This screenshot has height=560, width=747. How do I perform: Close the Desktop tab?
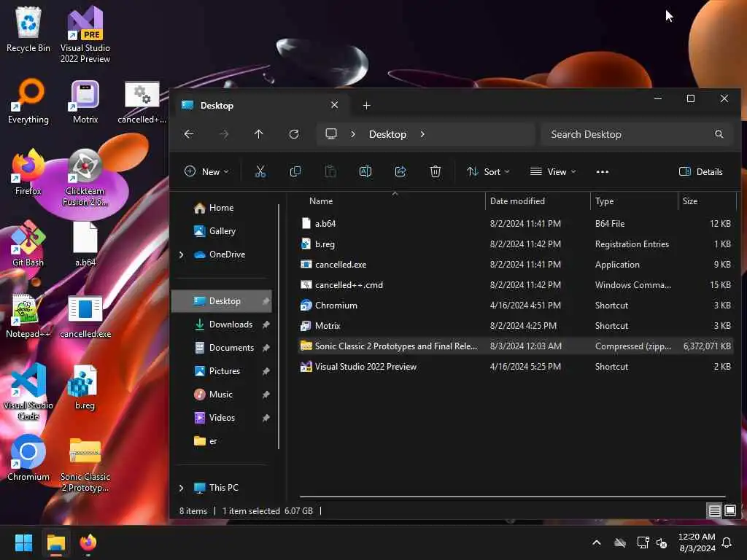pyautogui.click(x=334, y=105)
